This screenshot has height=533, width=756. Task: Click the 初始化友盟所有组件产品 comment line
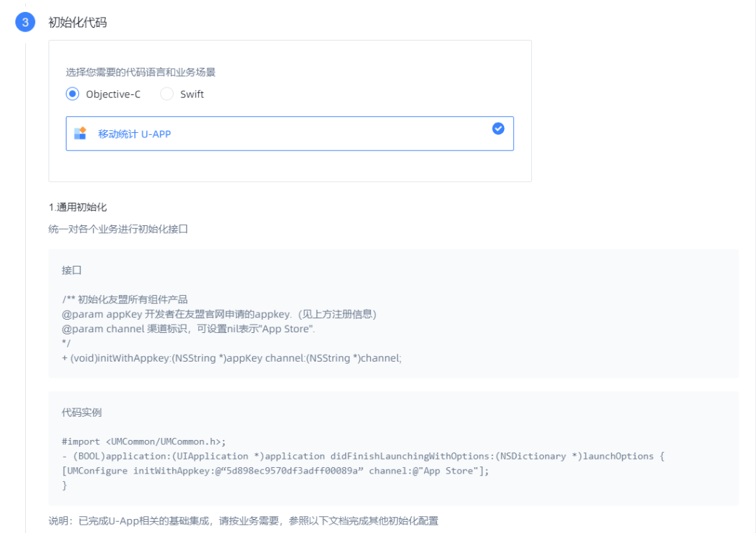tap(125, 299)
